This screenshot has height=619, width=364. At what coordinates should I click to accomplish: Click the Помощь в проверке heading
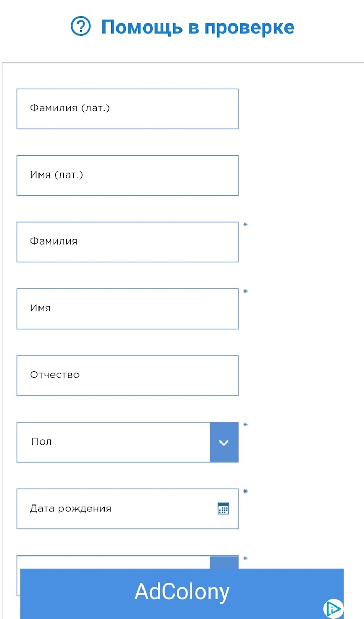[x=198, y=27]
